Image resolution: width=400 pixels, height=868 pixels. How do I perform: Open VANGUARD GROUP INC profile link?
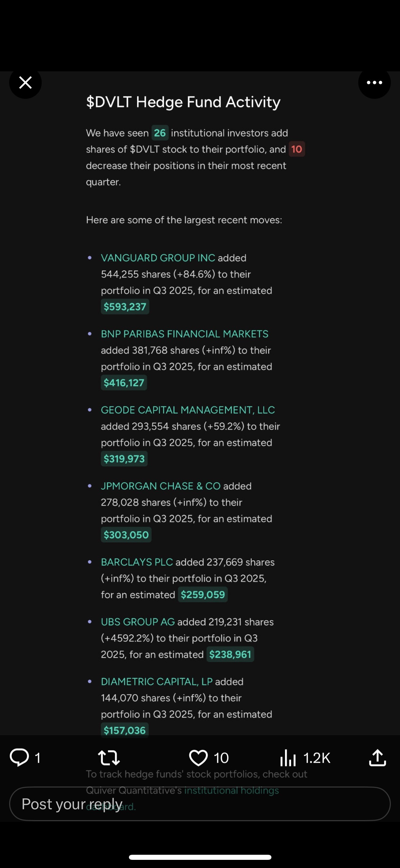click(158, 258)
